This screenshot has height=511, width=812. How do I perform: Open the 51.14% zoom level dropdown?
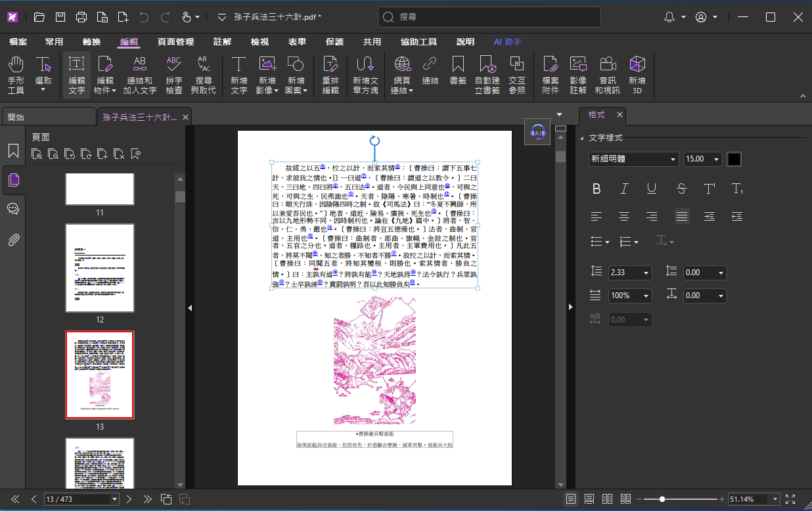coord(775,499)
